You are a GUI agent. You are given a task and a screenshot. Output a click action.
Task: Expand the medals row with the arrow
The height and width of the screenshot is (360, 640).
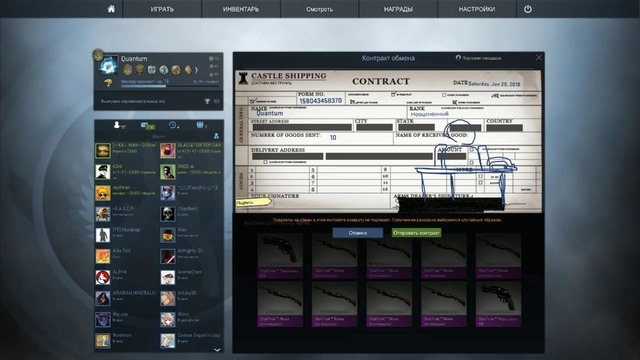196,70
